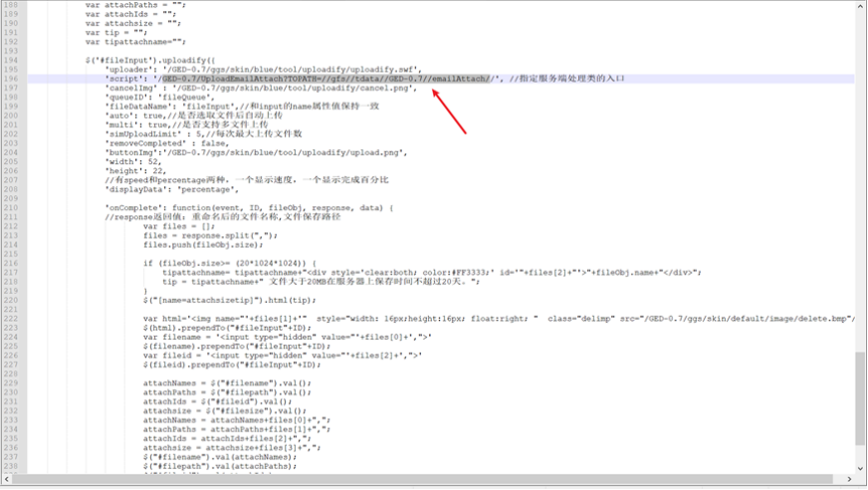This screenshot has width=868, height=490.
Task: Click the 'uploader' uploadify.swf line
Action: [264, 69]
